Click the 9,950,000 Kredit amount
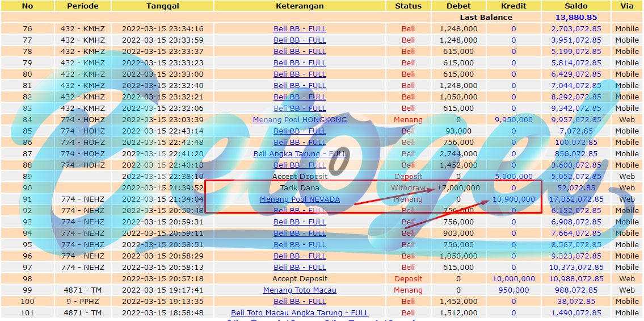The height and width of the screenshot is (321, 644). click(513, 120)
